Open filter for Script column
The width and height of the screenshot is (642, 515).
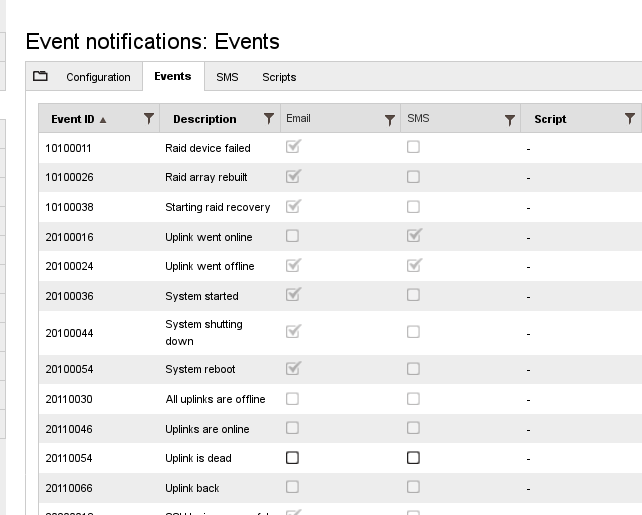point(630,119)
